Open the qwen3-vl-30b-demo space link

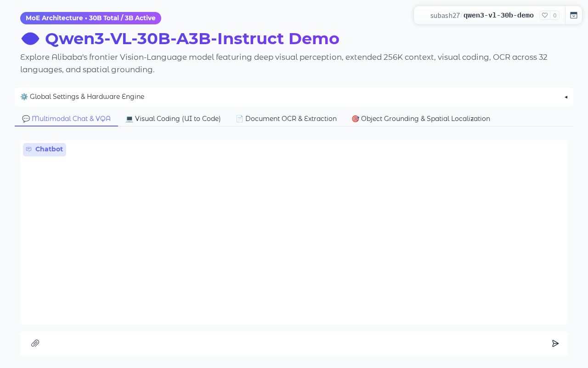click(498, 16)
